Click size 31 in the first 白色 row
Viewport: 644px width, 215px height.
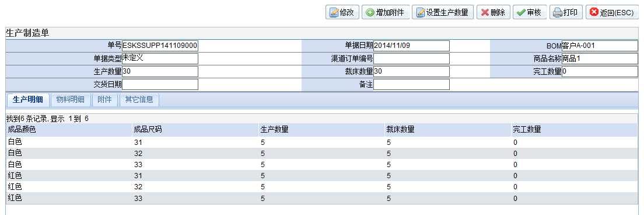(138, 143)
